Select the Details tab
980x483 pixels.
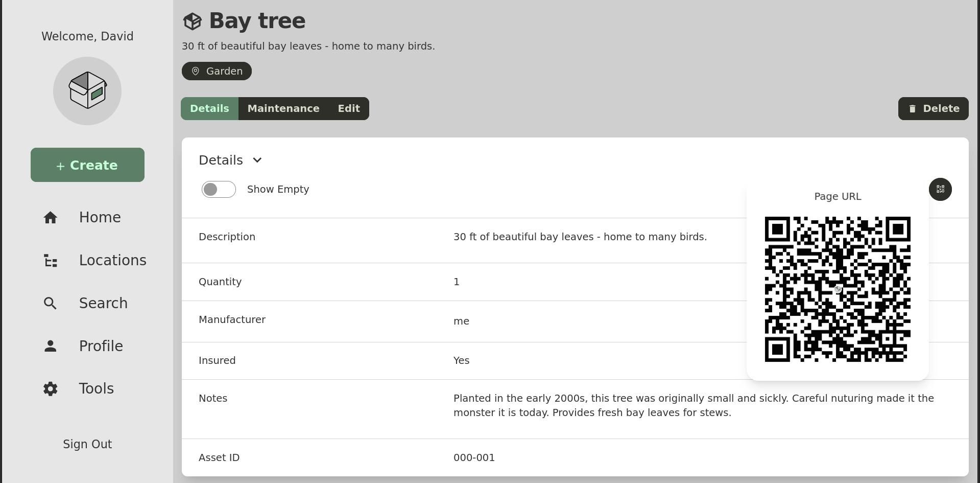click(x=209, y=108)
